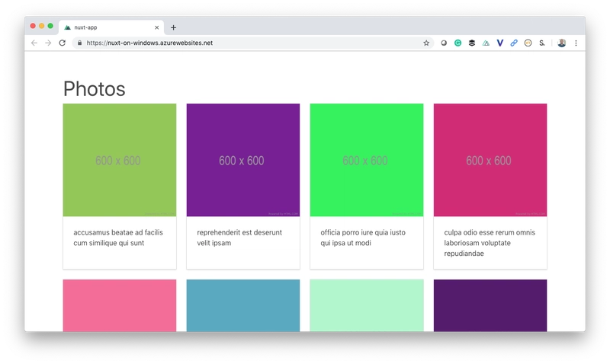The image size is (610, 364).
Task: Click the "reprehenderit est deserunt" caption
Action: click(239, 238)
